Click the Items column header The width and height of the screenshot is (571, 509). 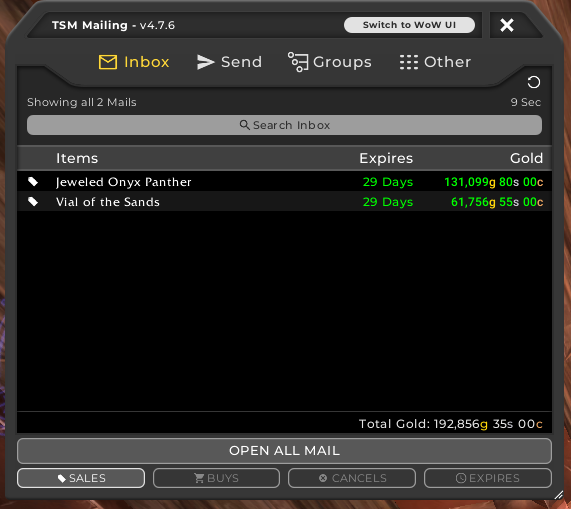click(77, 158)
